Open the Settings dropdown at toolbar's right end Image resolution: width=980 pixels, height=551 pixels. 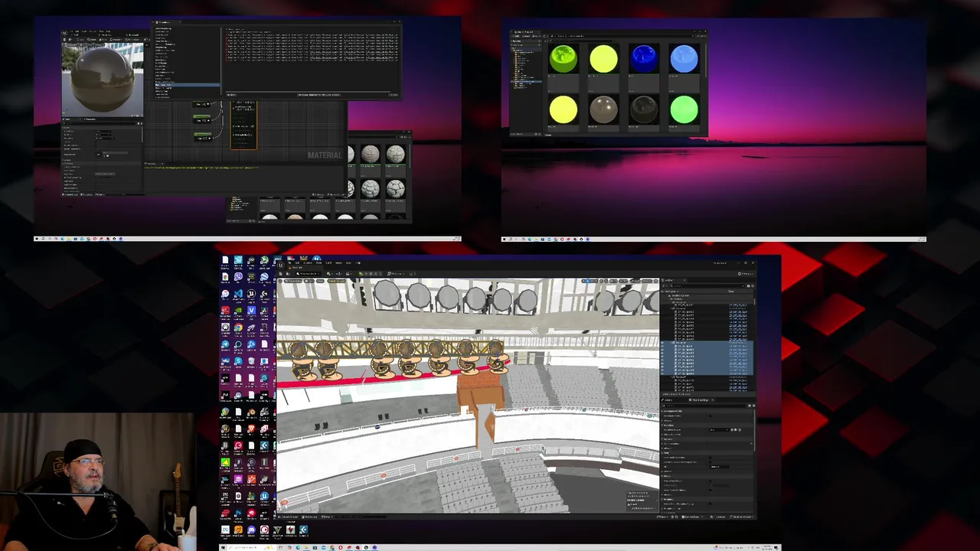tap(744, 273)
